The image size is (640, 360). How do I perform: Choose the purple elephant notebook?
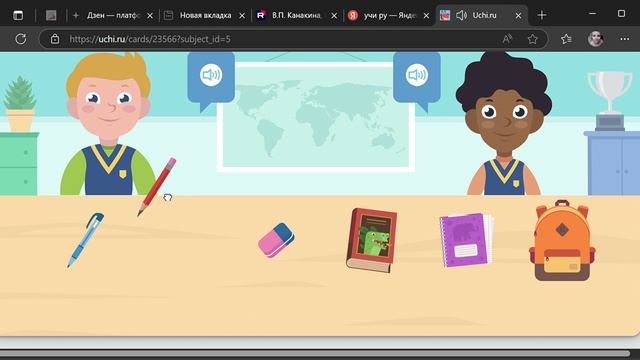pyautogui.click(x=466, y=240)
